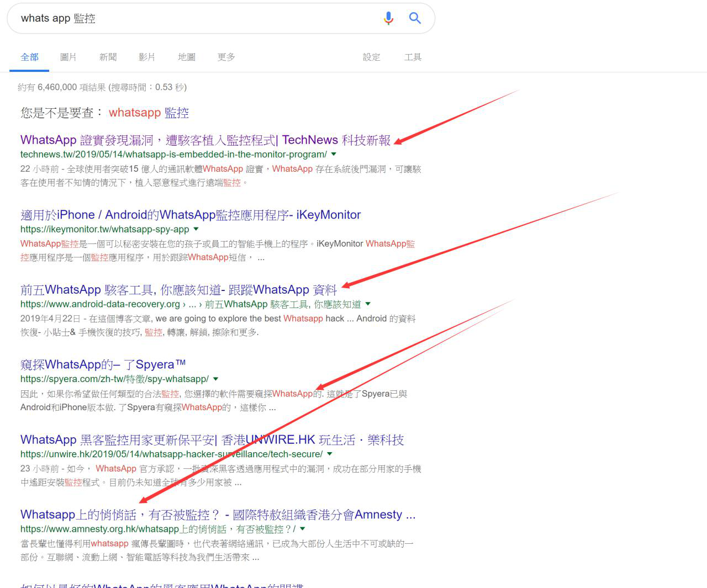Click the spyera.com/zh-tw green URL text
The width and height of the screenshot is (707, 588).
point(114,379)
